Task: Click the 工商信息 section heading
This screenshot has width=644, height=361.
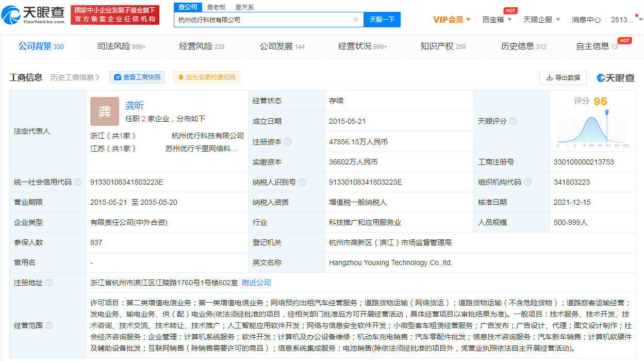Action: pos(26,77)
